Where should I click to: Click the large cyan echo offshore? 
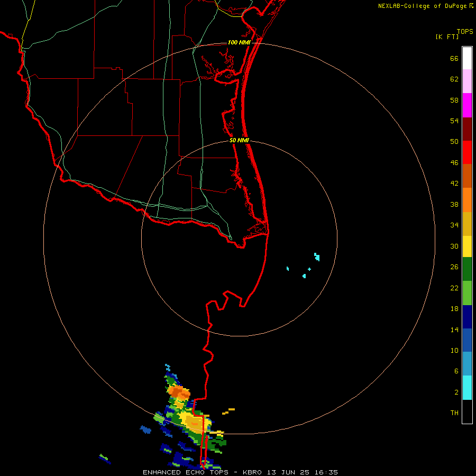pyautogui.click(x=317, y=257)
